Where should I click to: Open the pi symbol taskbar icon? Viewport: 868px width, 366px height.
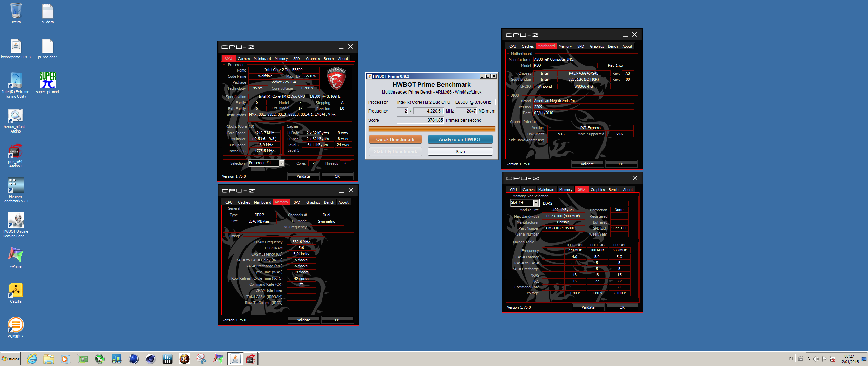184,359
